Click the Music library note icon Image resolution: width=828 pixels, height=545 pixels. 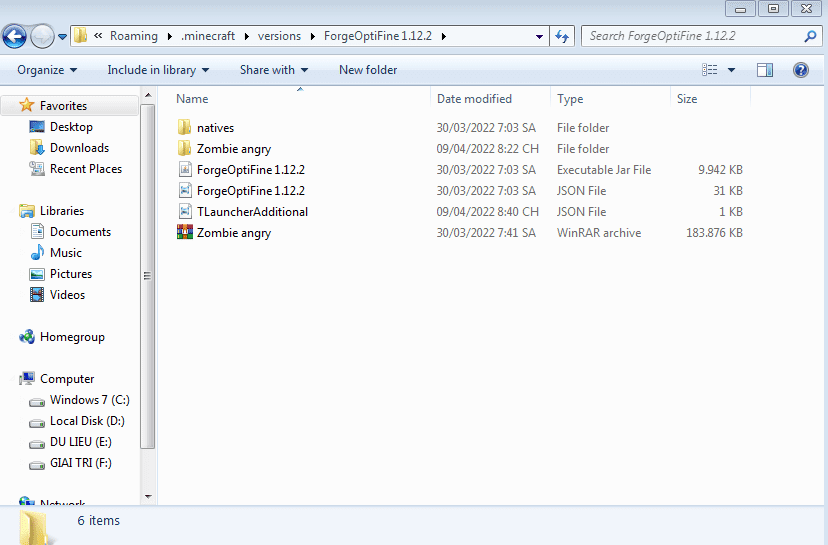tap(37, 252)
